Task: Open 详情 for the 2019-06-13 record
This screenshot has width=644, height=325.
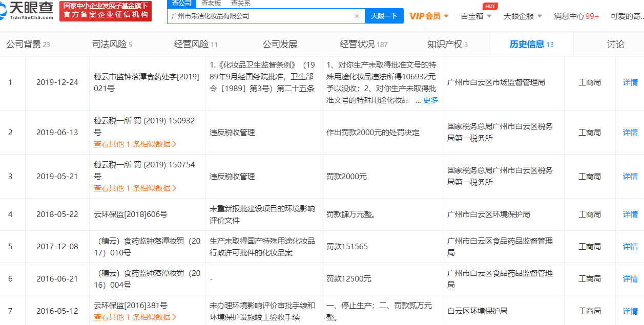Action: 630,133
